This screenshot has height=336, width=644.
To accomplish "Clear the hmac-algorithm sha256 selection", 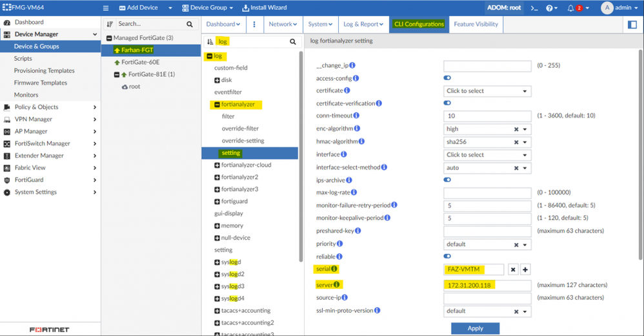I will (x=516, y=142).
